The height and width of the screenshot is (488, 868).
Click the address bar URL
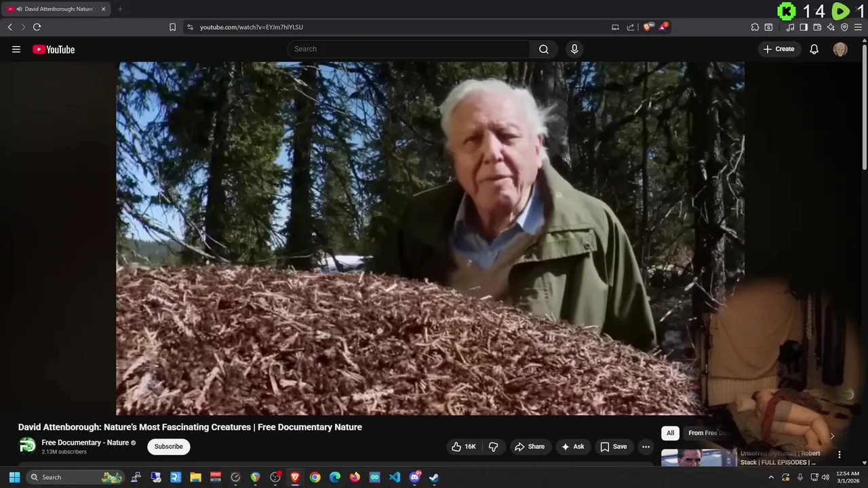coord(252,27)
